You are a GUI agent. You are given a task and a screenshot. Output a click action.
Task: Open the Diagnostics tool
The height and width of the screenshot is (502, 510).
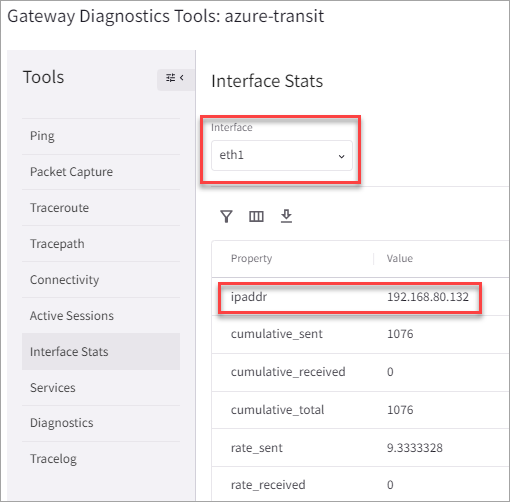(x=101, y=423)
